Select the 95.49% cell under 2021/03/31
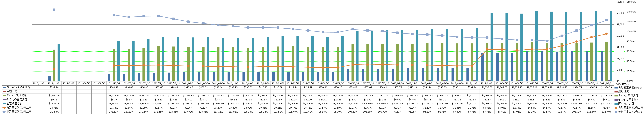This screenshot has height=114, width=644. [x=606, y=107]
